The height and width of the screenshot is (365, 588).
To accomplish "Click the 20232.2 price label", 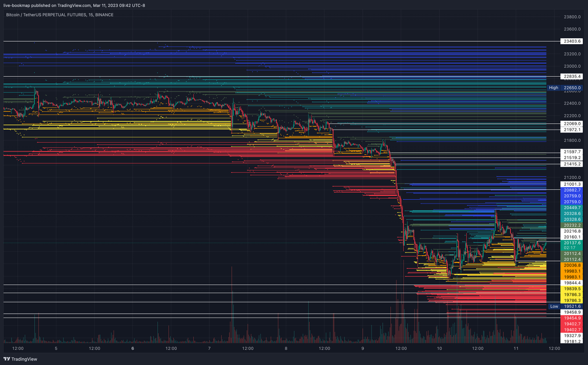I will click(x=572, y=225).
